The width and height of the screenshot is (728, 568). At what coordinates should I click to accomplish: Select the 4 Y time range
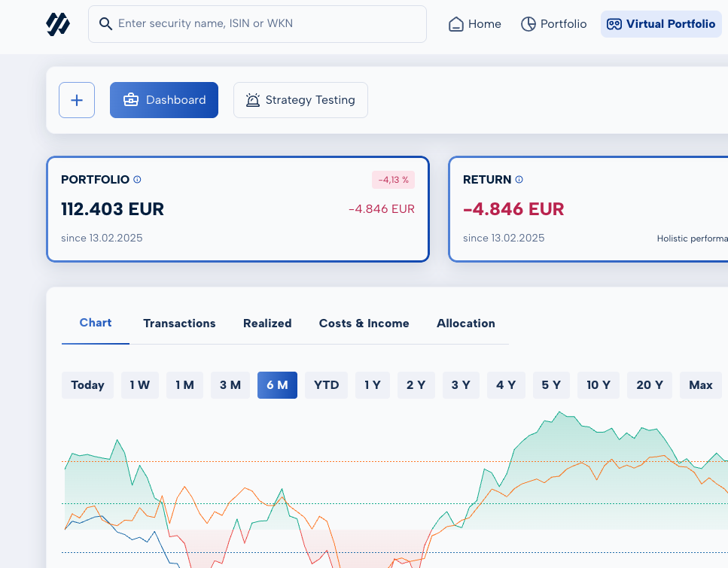[x=506, y=385]
